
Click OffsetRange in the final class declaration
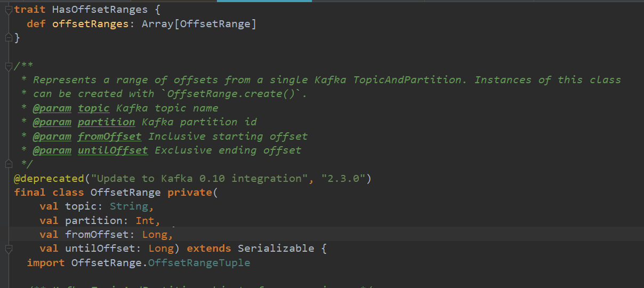(x=125, y=192)
